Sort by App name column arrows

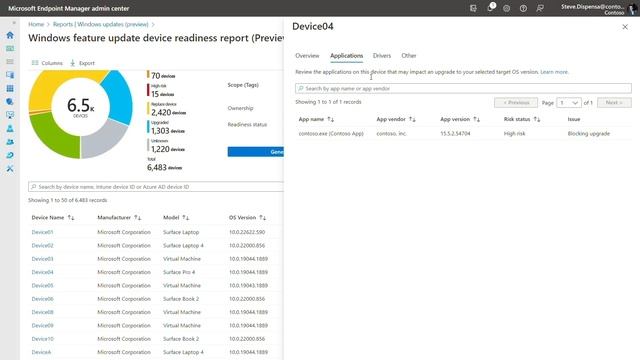tap(331, 119)
